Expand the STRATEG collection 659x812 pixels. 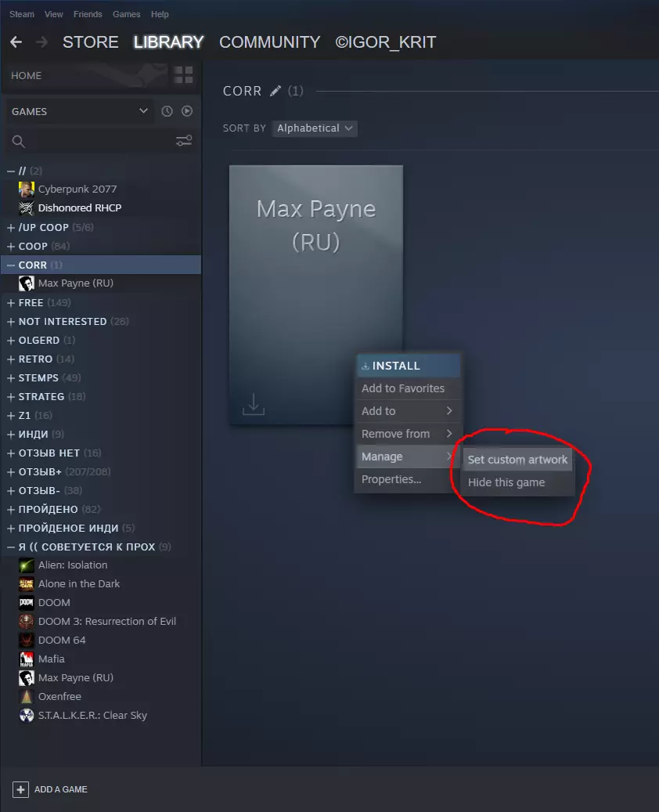[x=11, y=397]
